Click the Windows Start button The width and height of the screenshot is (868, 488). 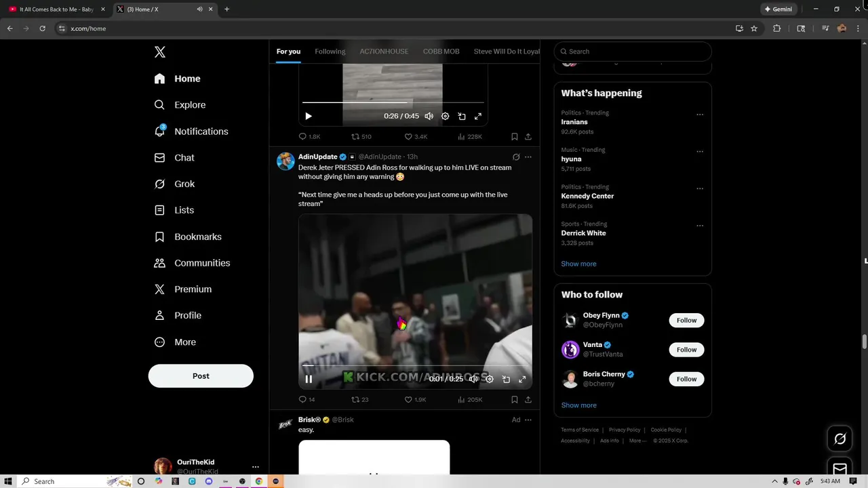[x=9, y=481]
